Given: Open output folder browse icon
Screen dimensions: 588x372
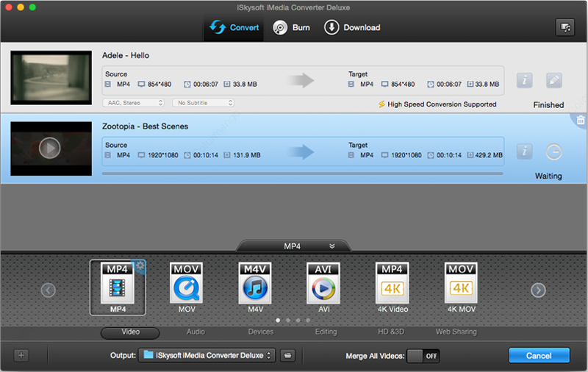Looking at the screenshot, I should point(287,355).
